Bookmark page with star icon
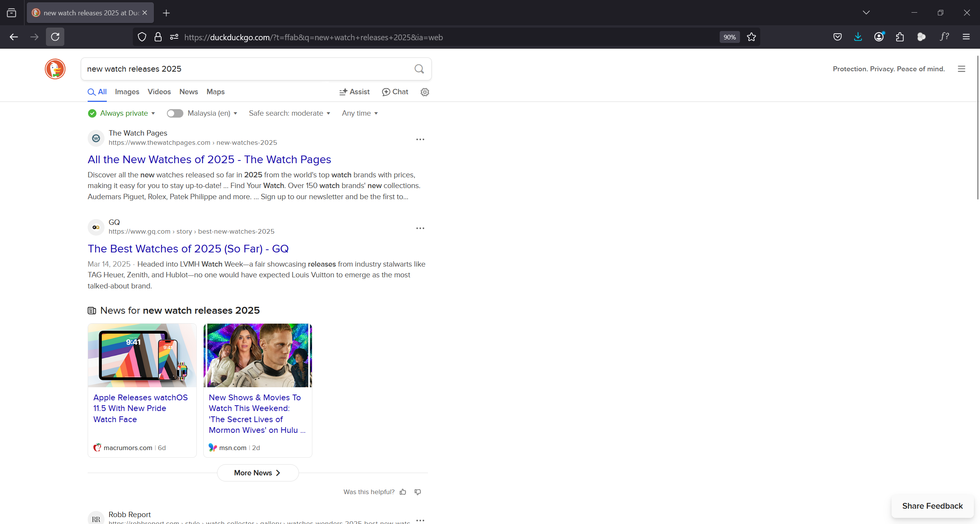The height and width of the screenshot is (524, 980). coord(751,37)
